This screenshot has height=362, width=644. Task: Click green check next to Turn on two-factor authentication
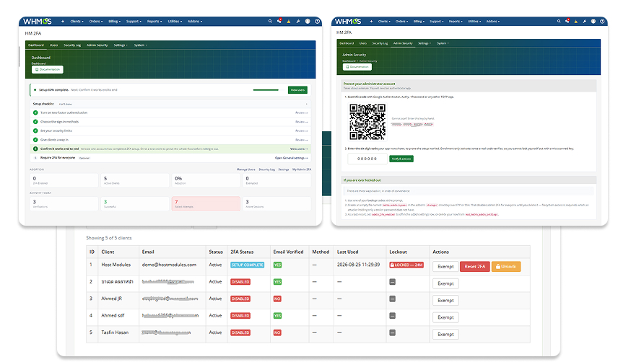[x=35, y=113]
